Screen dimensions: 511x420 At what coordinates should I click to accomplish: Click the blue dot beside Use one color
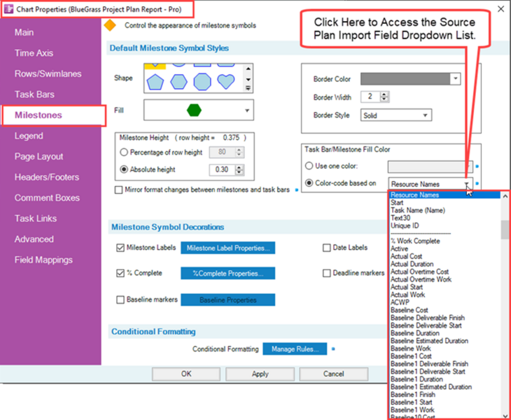[477, 167]
